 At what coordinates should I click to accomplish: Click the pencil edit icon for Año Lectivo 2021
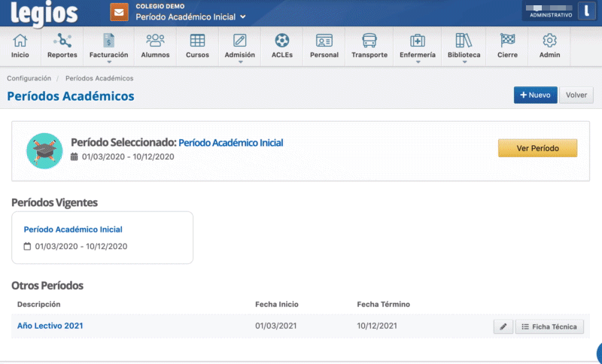click(503, 326)
